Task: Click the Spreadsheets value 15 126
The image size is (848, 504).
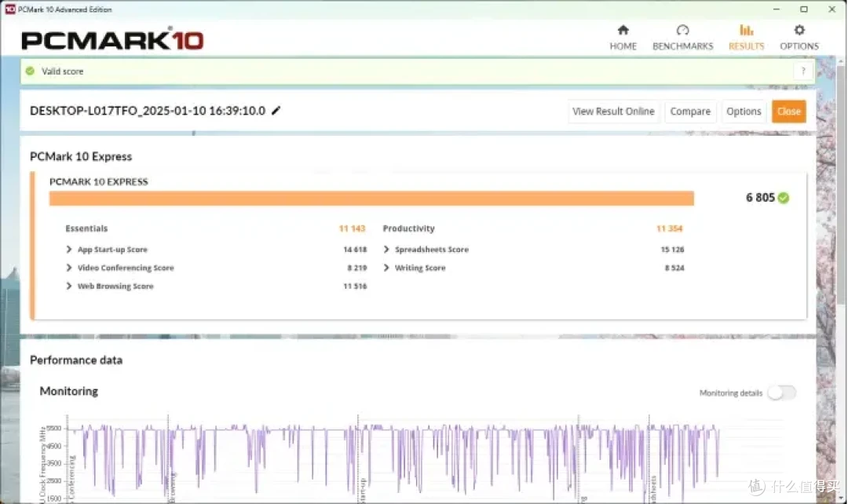Action: tap(672, 250)
